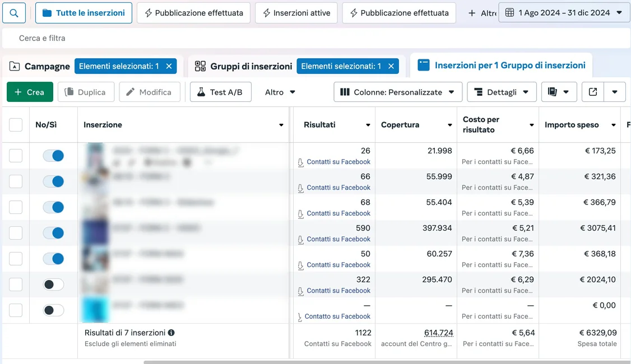631x364 pixels.
Task: Open Colonne: Personalizzate dropdown
Action: [x=398, y=92]
